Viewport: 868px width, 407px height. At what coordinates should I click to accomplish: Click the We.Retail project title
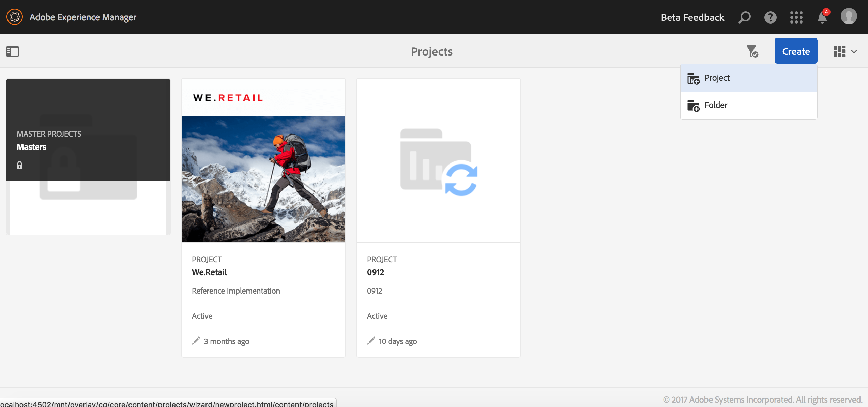click(209, 272)
